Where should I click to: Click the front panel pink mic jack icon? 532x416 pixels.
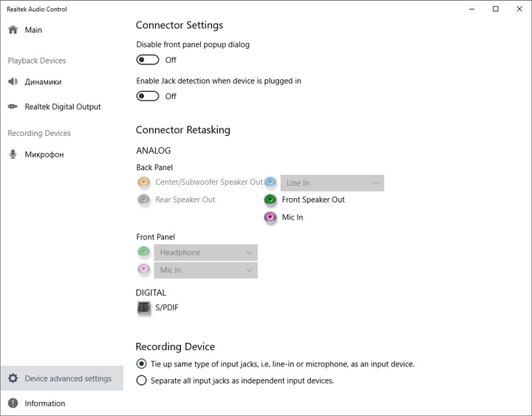click(143, 270)
